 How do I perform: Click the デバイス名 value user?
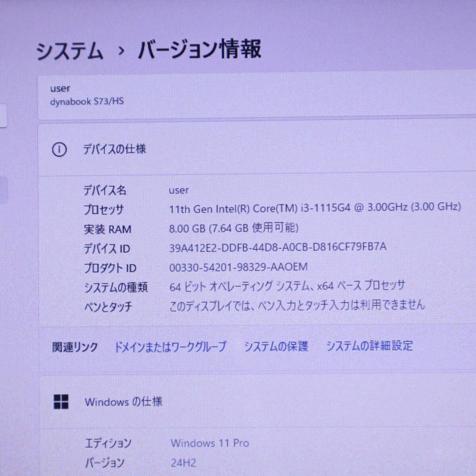coord(179,190)
